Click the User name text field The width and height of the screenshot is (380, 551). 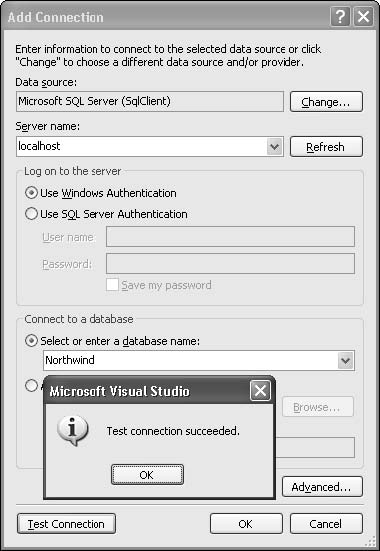230,236
